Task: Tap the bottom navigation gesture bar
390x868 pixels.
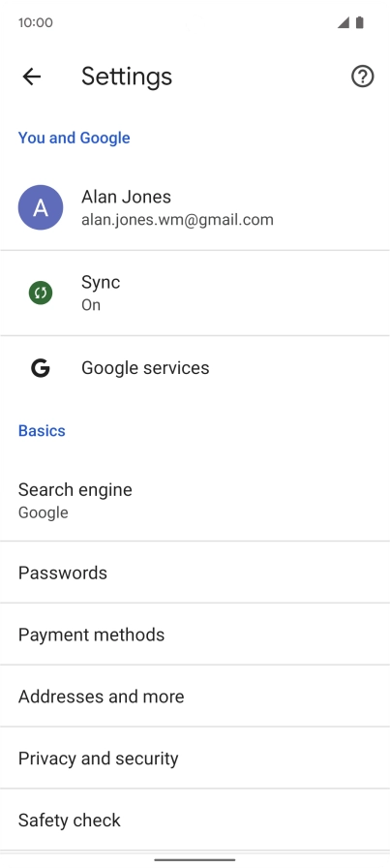Action: [195, 859]
